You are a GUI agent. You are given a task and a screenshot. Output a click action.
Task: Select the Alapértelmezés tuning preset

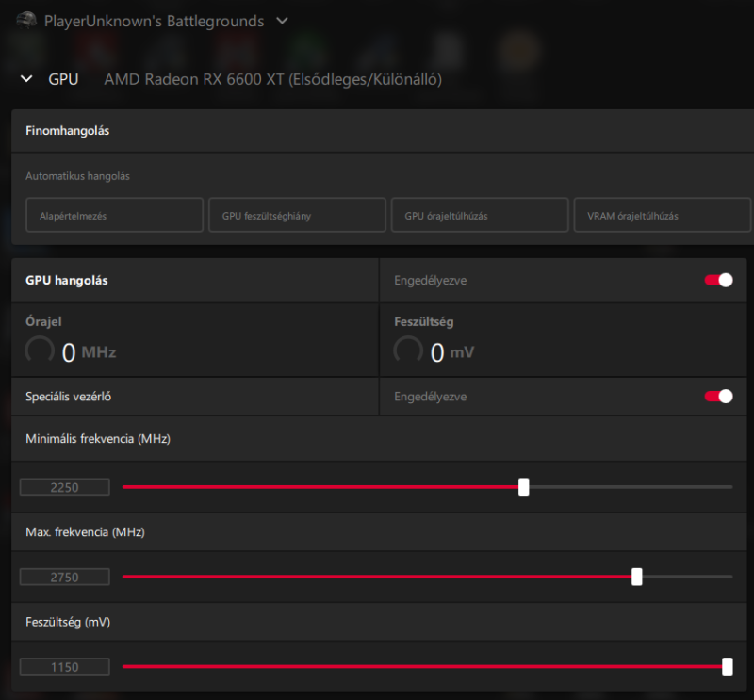point(114,216)
